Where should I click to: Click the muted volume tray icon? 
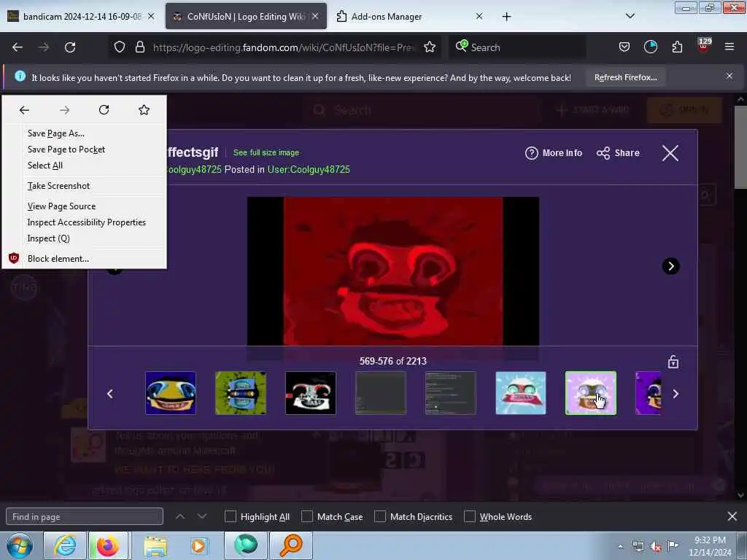(x=656, y=547)
